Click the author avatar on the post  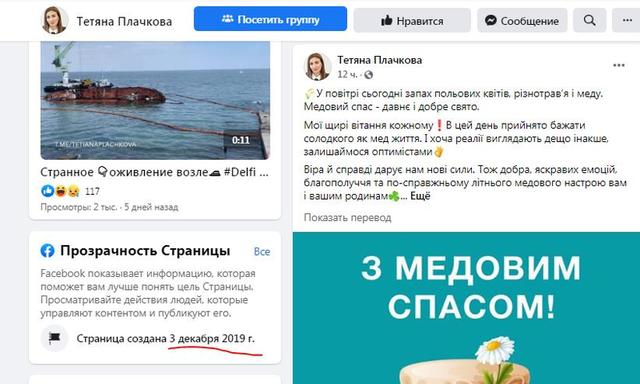coord(318,67)
